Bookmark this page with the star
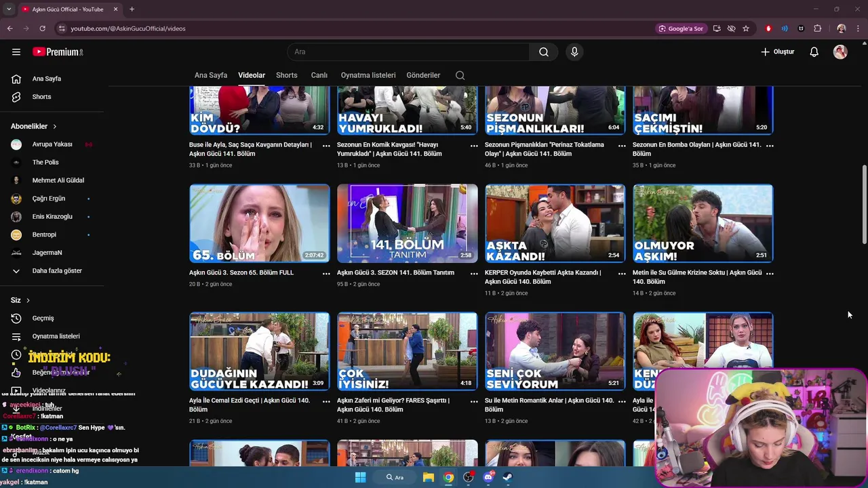The height and width of the screenshot is (488, 868). tap(746, 28)
